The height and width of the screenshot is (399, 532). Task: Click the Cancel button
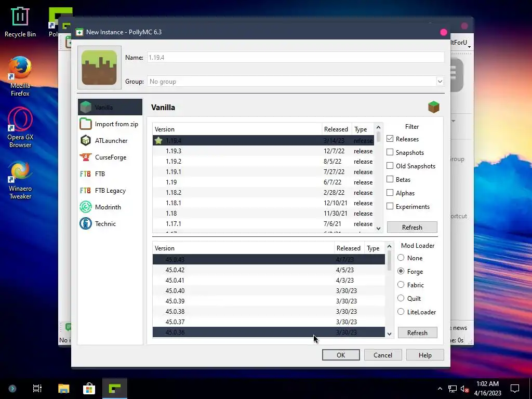[383, 355]
